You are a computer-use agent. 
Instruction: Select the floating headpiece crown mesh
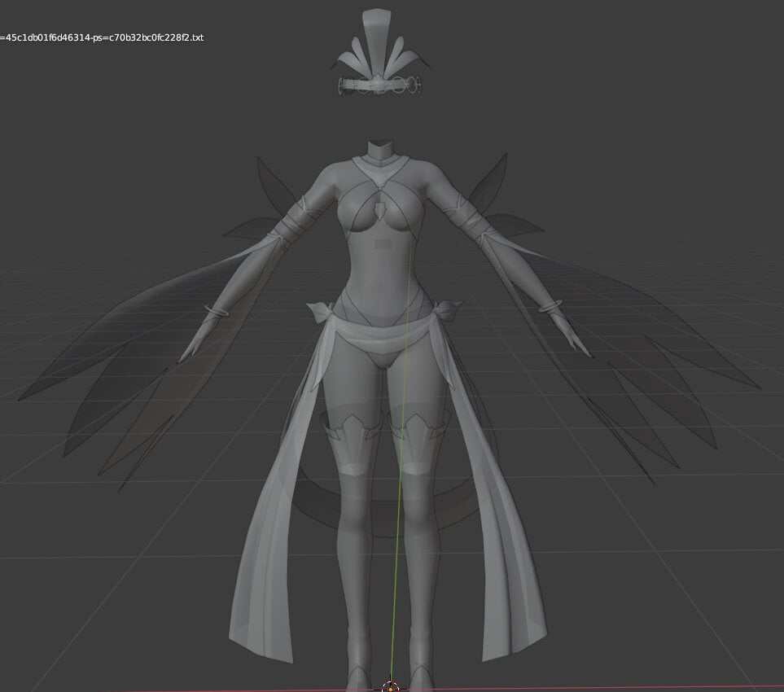[380, 52]
